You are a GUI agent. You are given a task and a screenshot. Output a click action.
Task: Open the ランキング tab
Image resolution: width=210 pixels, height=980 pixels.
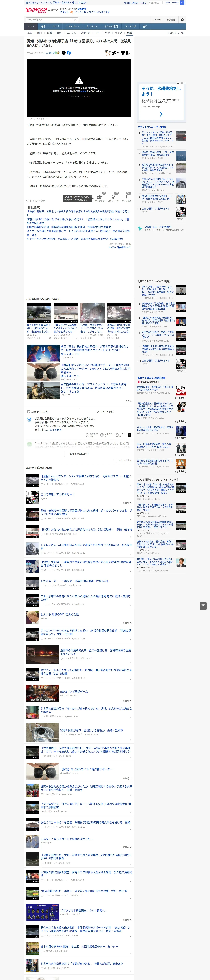click(130, 27)
